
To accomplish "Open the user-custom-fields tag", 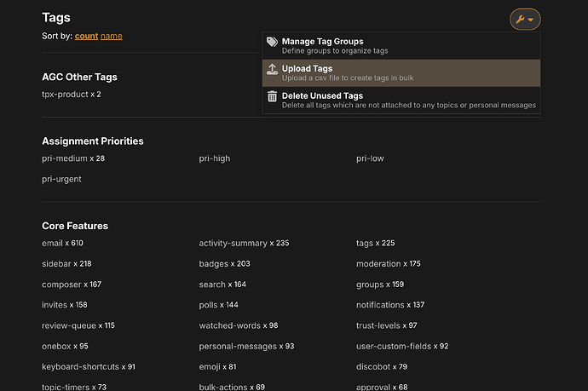I will (394, 347).
